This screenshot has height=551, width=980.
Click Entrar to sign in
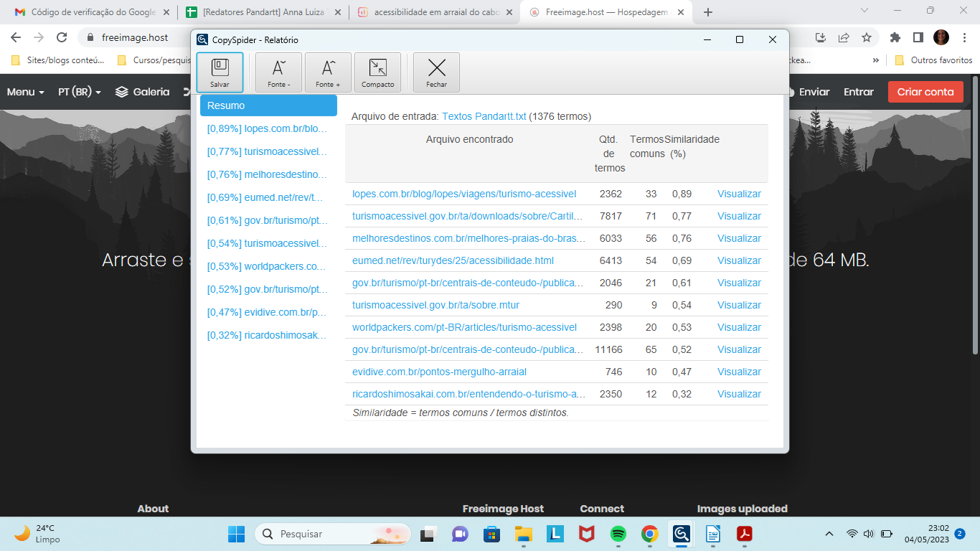(x=859, y=92)
